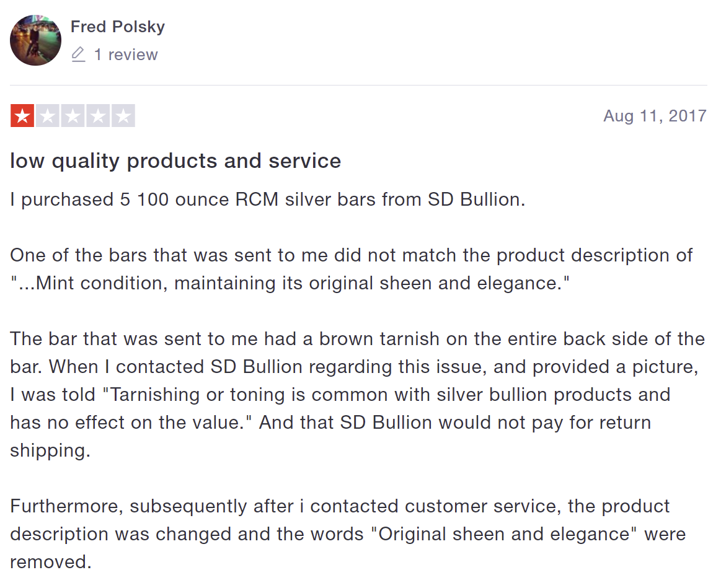The width and height of the screenshot is (721, 588).
Task: Click the 'has no effect on the value' line
Action: coord(130,423)
